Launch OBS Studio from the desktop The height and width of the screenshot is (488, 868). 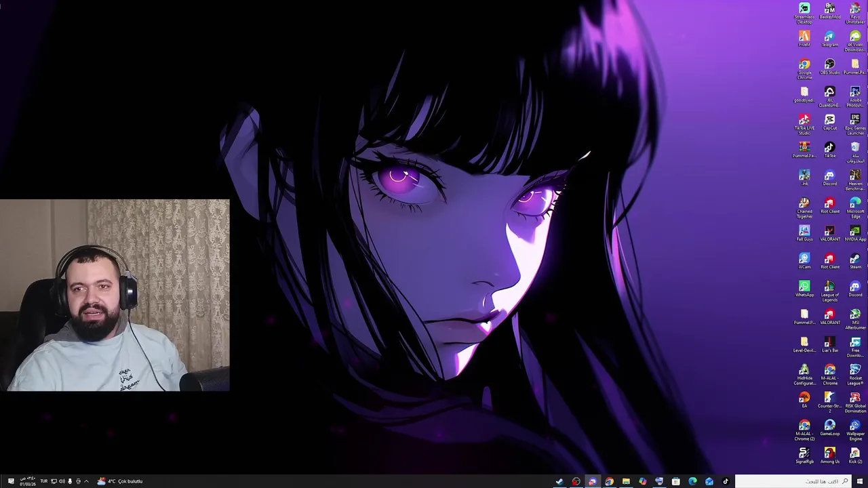pos(830,66)
